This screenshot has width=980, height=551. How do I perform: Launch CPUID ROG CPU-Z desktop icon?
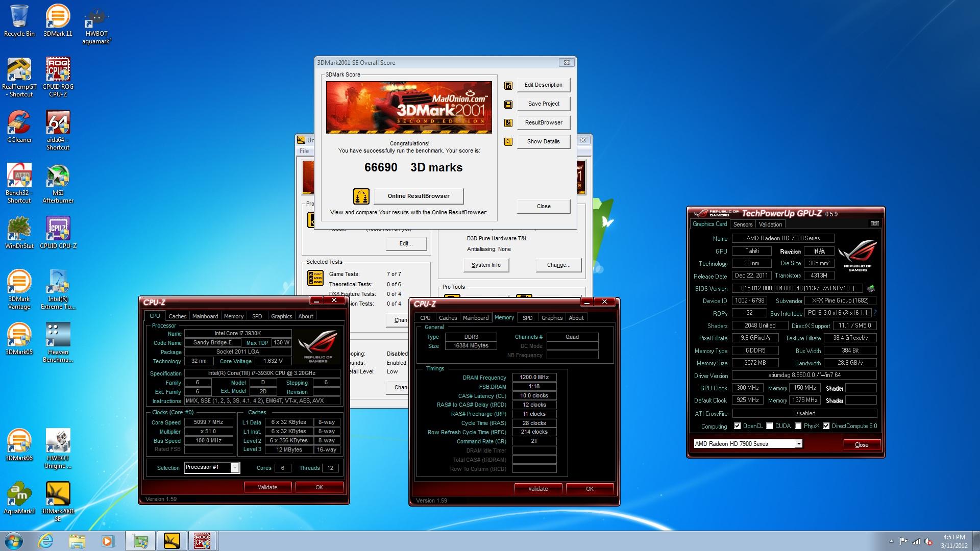tap(58, 77)
